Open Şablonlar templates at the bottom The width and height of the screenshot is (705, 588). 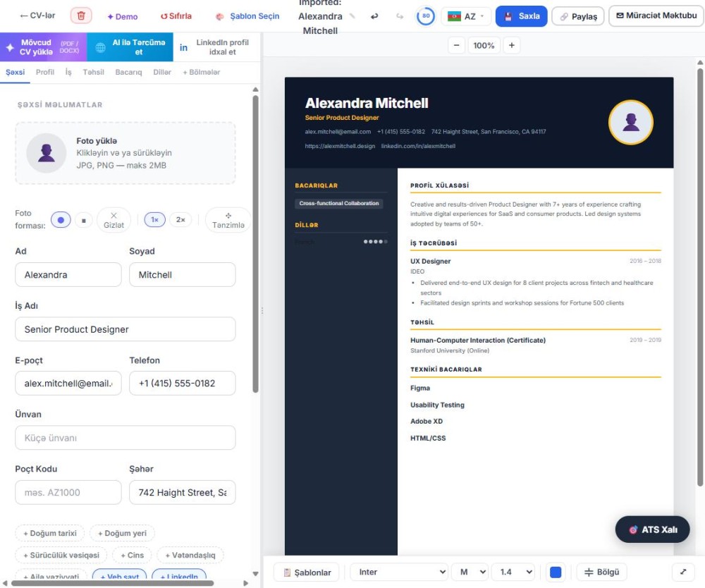click(307, 572)
